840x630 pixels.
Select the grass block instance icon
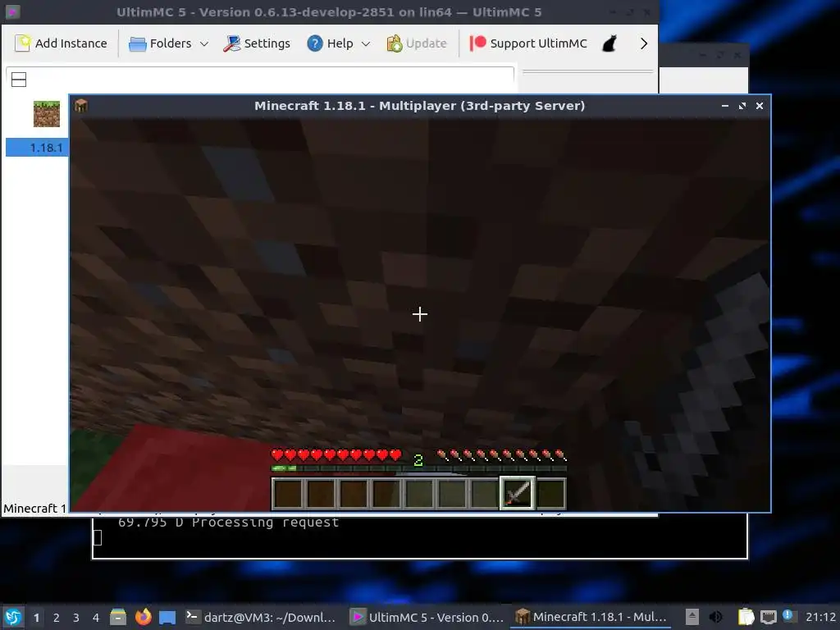pyautogui.click(x=47, y=113)
